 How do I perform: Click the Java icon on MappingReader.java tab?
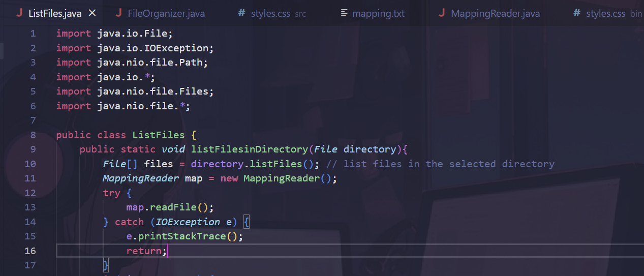(x=442, y=13)
